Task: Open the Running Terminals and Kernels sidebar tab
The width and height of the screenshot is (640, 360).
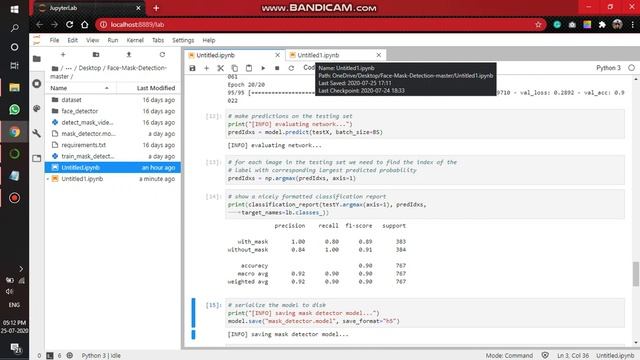Action: click(37, 84)
